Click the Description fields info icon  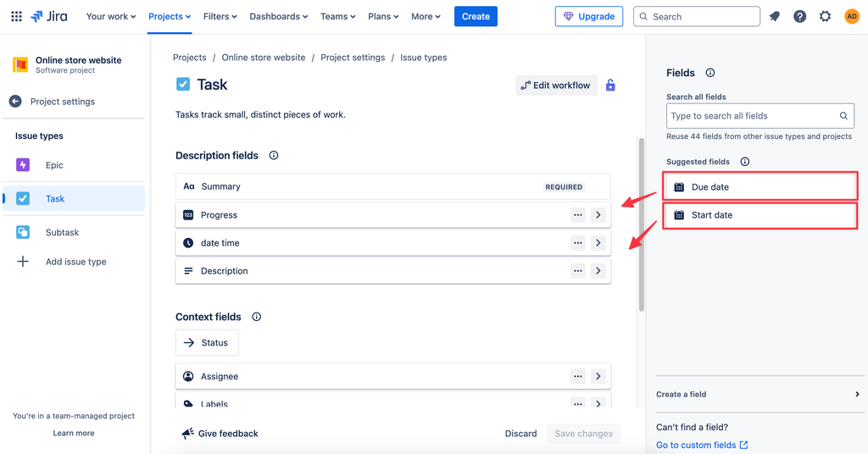274,156
